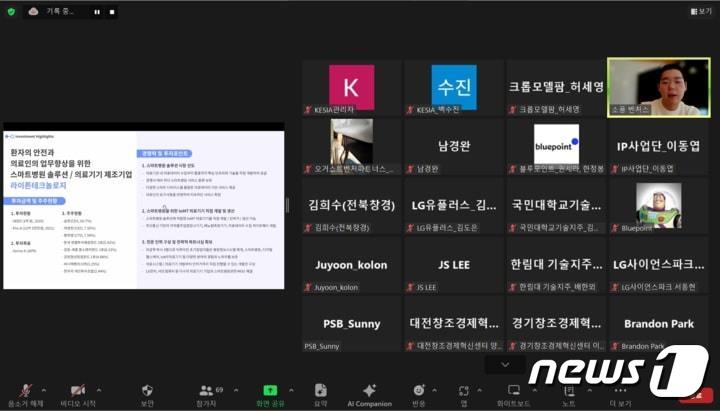
Task: Stop the cloud recording
Action: pyautogui.click(x=112, y=12)
